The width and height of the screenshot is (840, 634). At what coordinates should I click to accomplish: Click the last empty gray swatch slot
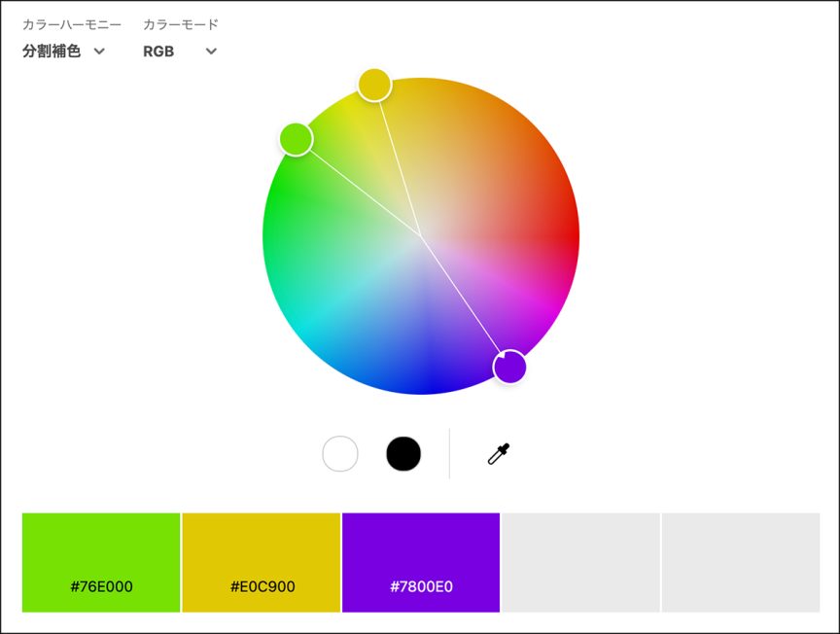[x=741, y=563]
